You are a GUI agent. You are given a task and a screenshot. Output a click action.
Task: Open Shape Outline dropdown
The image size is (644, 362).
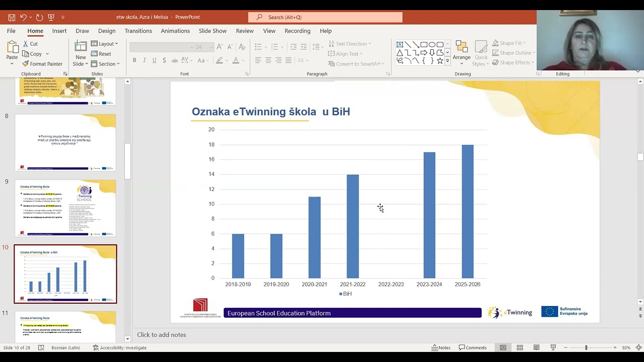pyautogui.click(x=513, y=53)
